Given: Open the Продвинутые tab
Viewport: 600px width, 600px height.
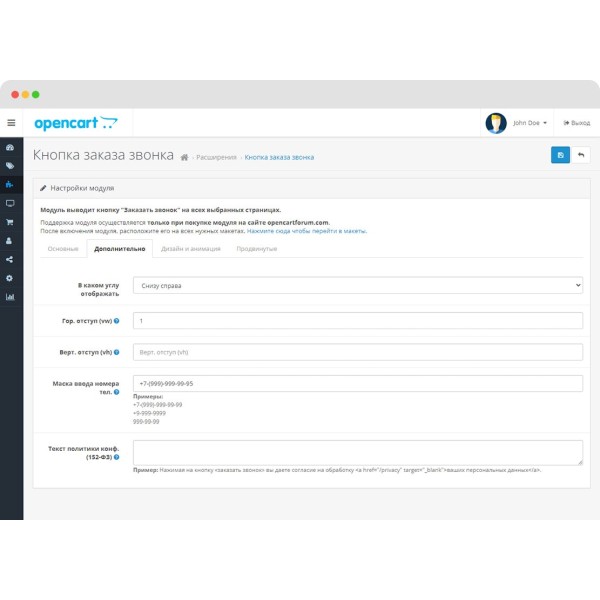Looking at the screenshot, I should (257, 249).
